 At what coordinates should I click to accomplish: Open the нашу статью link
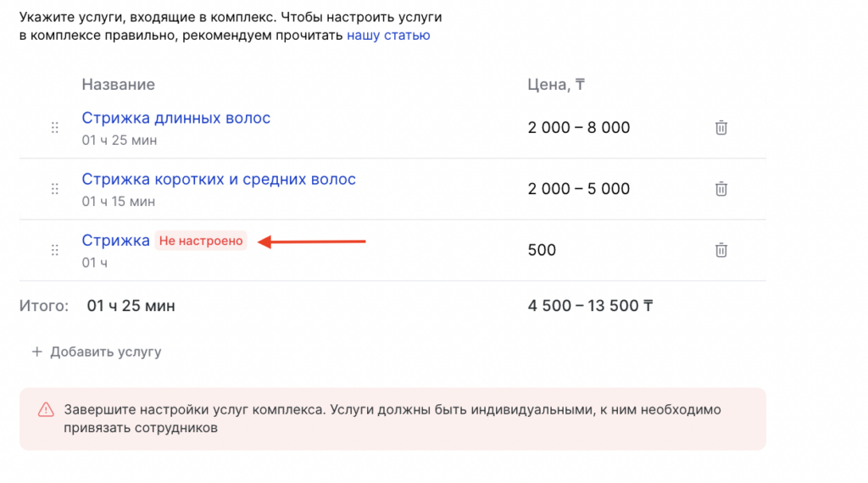pyautogui.click(x=388, y=36)
